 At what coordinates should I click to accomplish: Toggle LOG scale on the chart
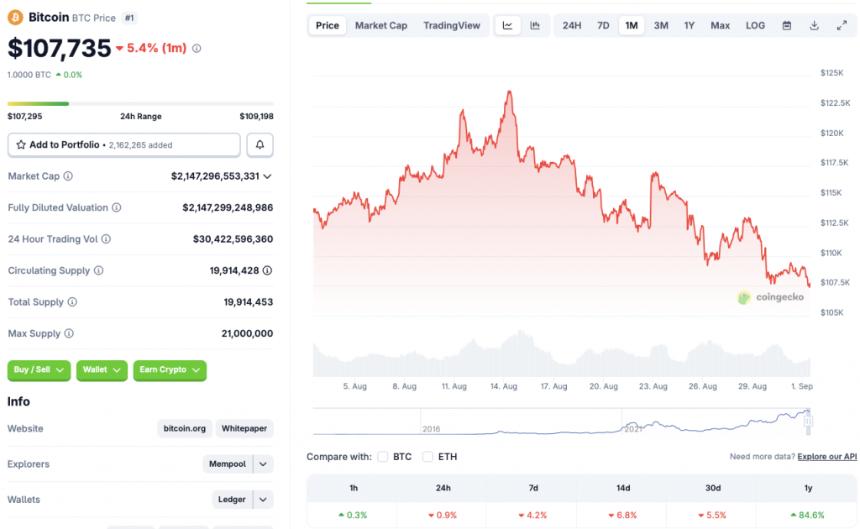[755, 25]
